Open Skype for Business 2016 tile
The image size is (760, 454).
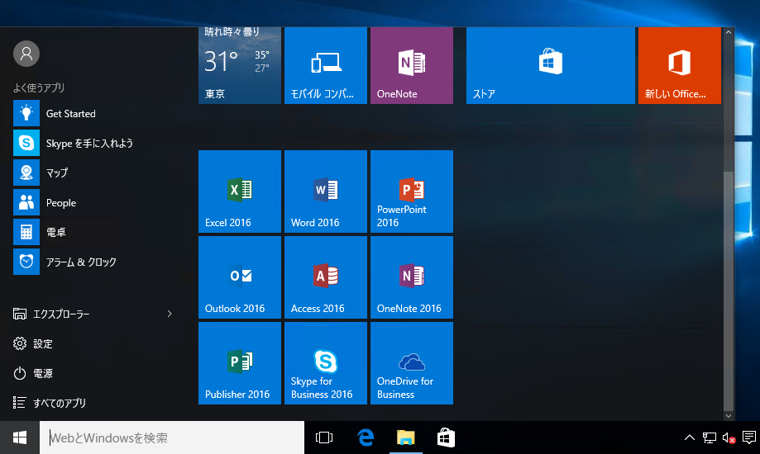[x=325, y=363]
